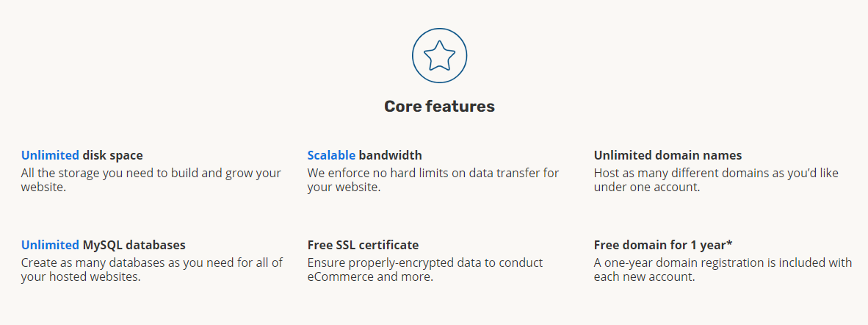
Task: Click the data transfer description under bandwidth
Action: [x=433, y=180]
